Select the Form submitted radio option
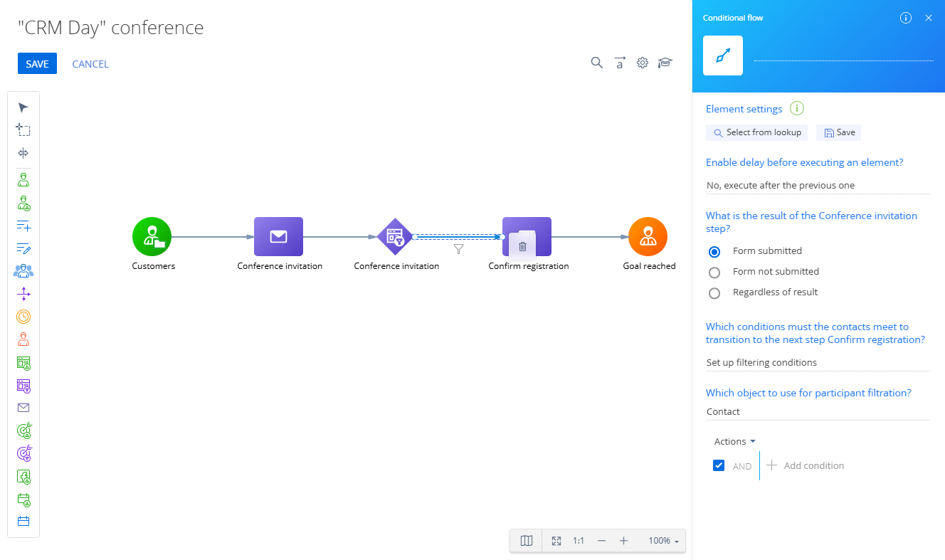 coord(715,251)
